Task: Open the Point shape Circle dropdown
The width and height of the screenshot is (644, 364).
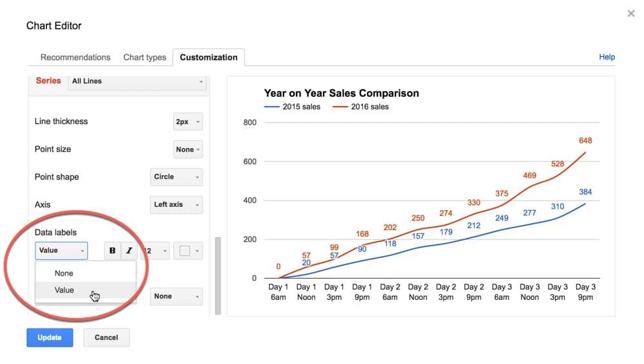Action: pos(176,177)
